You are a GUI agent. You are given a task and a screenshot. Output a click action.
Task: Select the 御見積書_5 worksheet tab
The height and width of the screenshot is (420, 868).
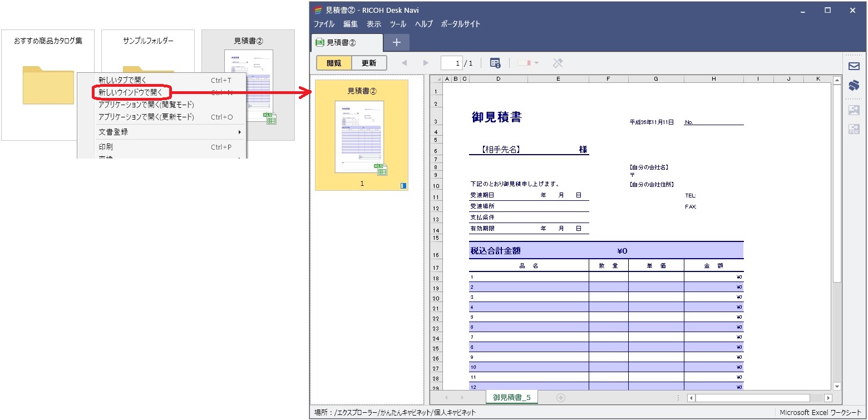point(511,397)
